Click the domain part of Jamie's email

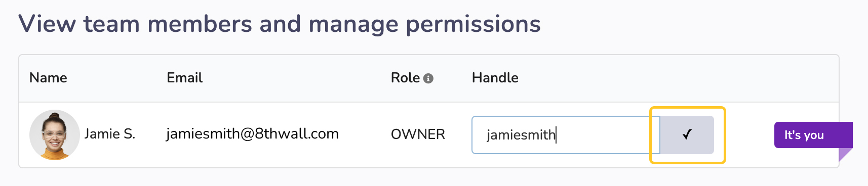[x=297, y=134]
